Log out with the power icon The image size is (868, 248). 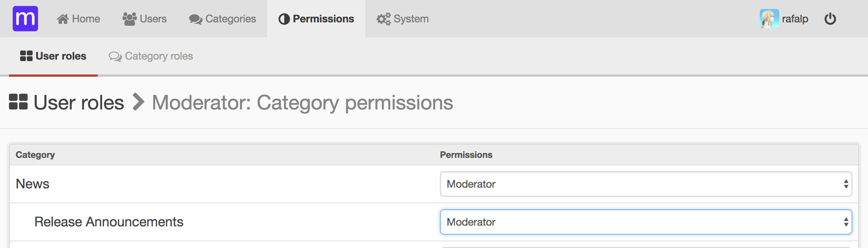[x=830, y=19]
